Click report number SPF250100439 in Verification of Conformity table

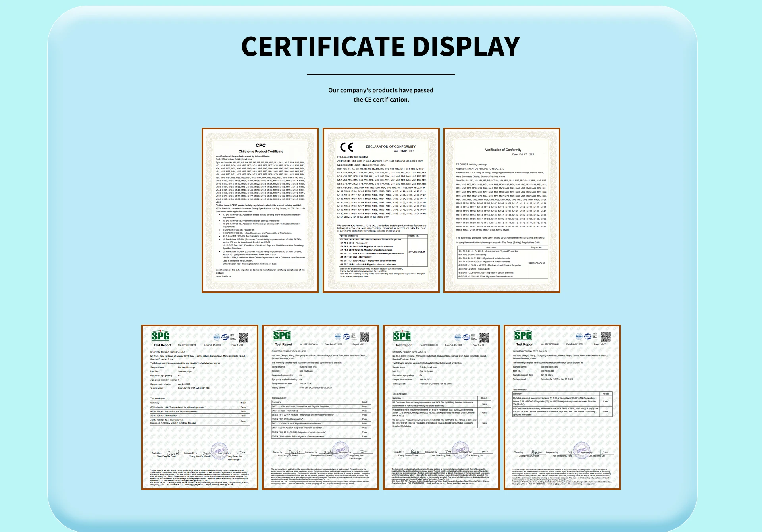[x=536, y=264]
